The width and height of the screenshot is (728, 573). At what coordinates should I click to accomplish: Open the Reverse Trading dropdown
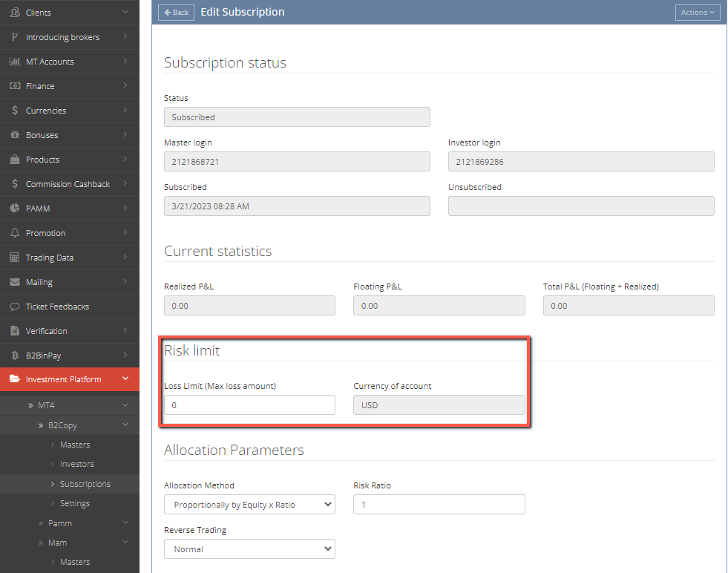tap(249, 549)
